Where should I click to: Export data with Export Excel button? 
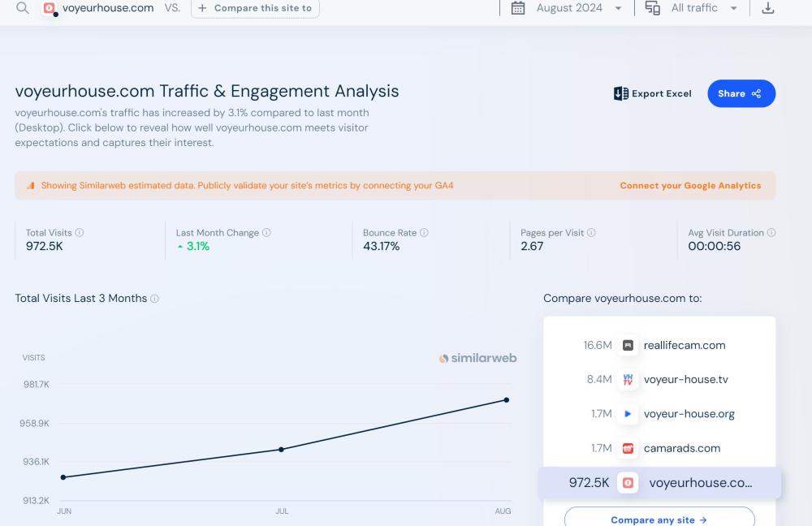click(653, 93)
